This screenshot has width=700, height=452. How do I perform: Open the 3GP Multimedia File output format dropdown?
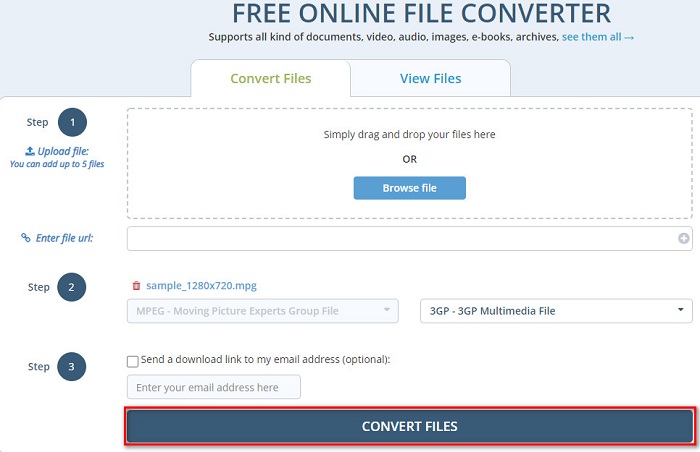click(x=556, y=311)
